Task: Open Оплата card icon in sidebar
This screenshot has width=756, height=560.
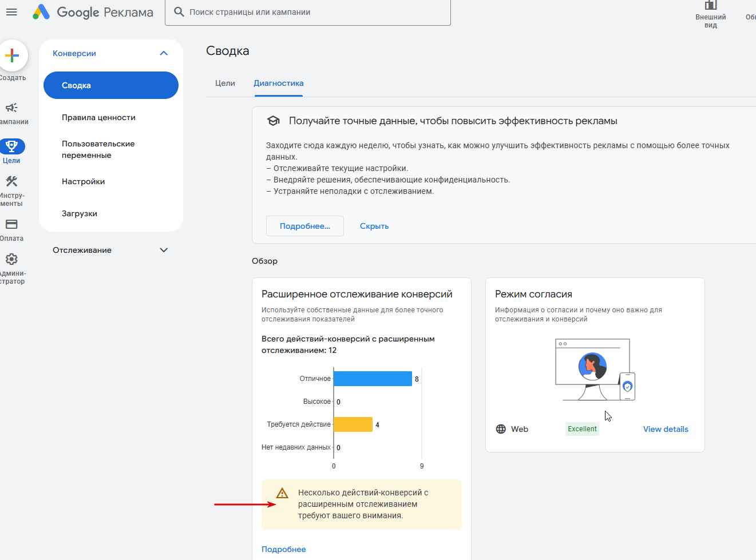Action: (x=11, y=224)
